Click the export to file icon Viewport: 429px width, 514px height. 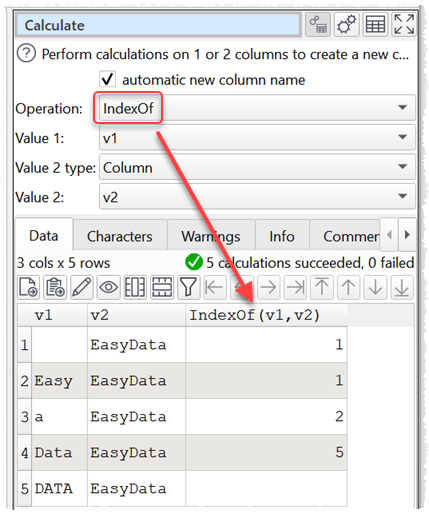point(28,287)
